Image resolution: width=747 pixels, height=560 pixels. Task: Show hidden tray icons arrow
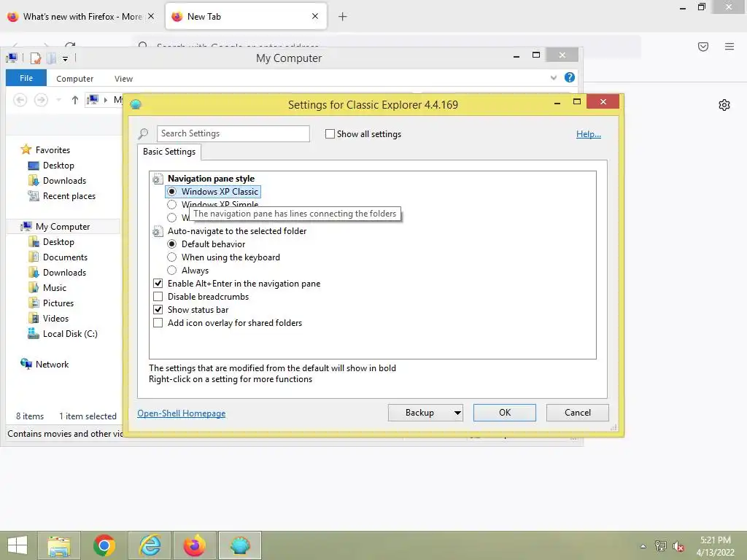tap(643, 546)
